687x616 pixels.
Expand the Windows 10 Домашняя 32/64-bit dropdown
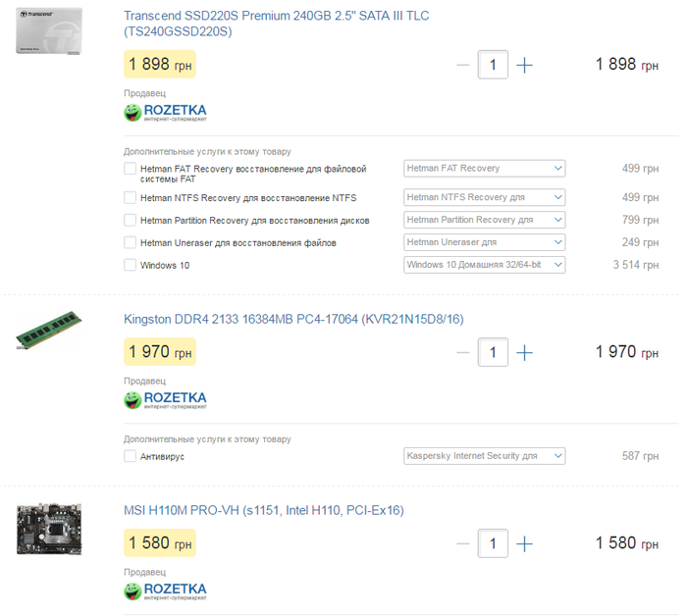click(484, 265)
